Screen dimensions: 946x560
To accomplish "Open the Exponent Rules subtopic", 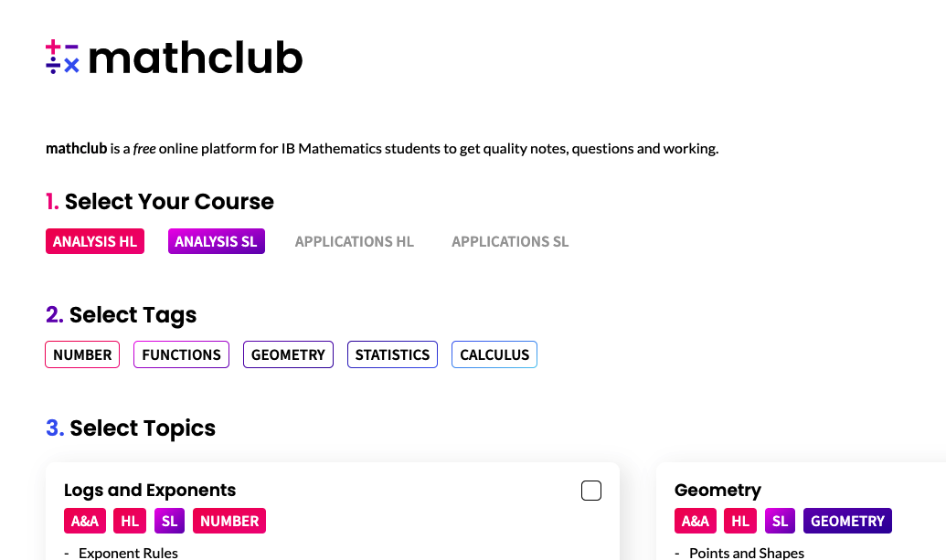I will [x=128, y=553].
